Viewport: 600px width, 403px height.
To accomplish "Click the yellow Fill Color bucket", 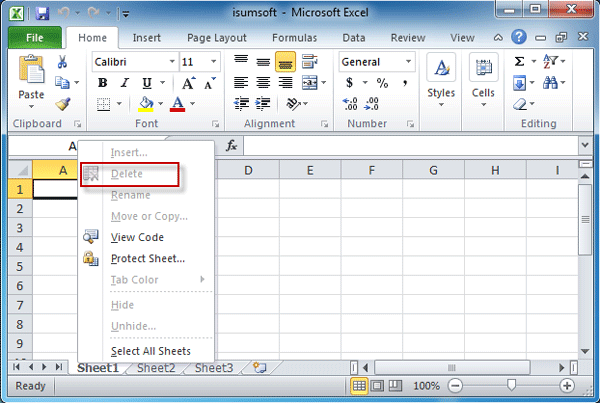I will pos(146,104).
